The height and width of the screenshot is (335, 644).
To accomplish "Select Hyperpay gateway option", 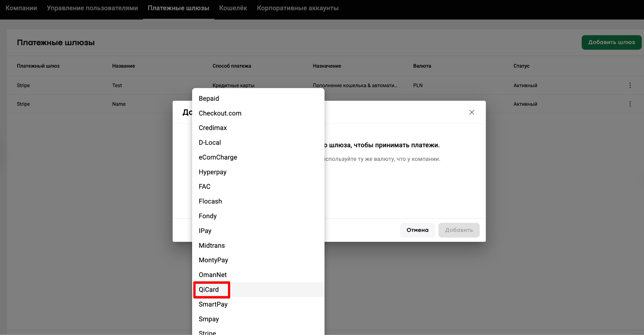I will pos(258,172).
